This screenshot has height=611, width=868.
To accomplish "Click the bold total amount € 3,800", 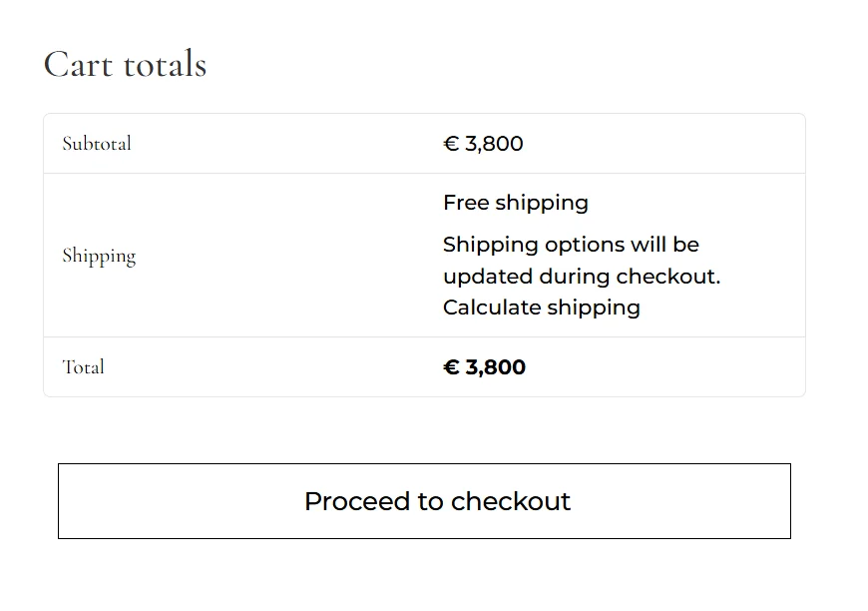I will pos(484,367).
